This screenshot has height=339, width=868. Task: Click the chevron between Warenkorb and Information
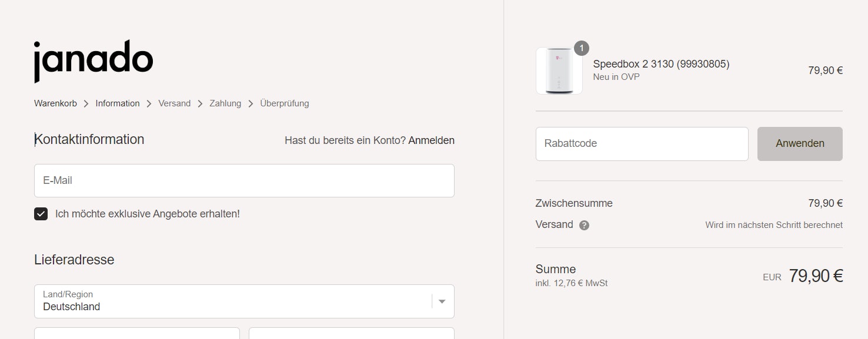point(86,104)
